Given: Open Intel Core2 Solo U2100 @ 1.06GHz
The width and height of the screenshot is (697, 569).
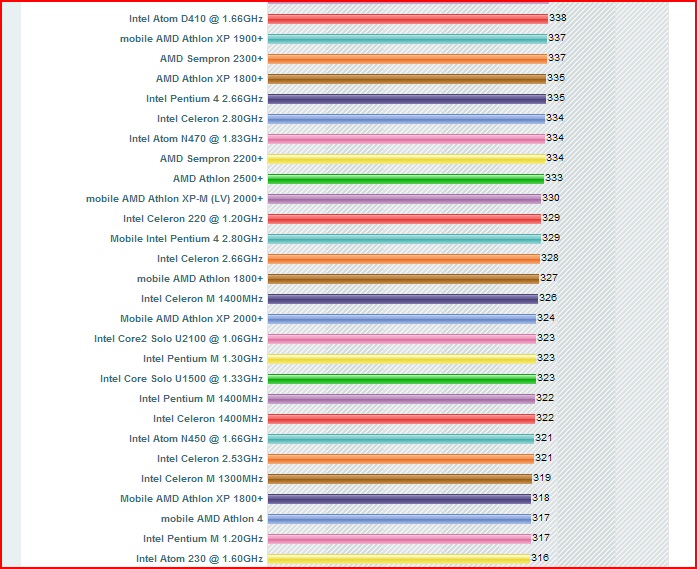Looking at the screenshot, I should click(x=179, y=339).
